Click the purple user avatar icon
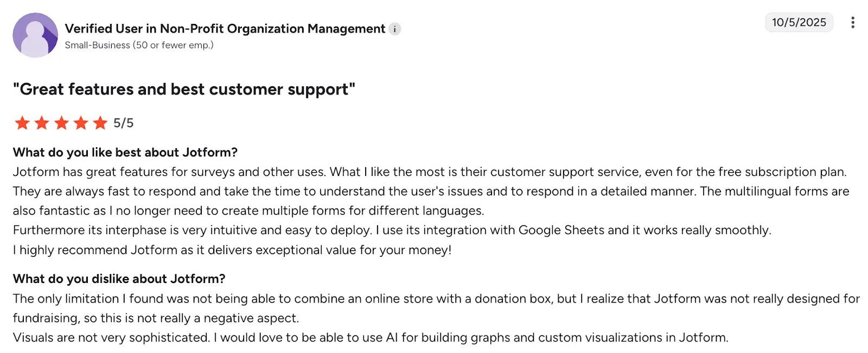This screenshot has width=868, height=353. (35, 35)
